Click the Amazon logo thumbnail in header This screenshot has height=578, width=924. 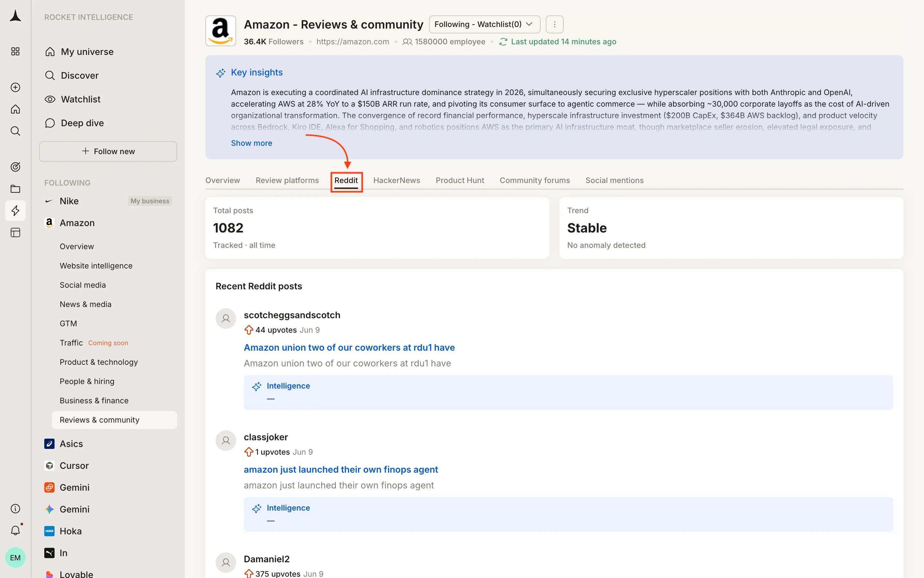(x=221, y=31)
